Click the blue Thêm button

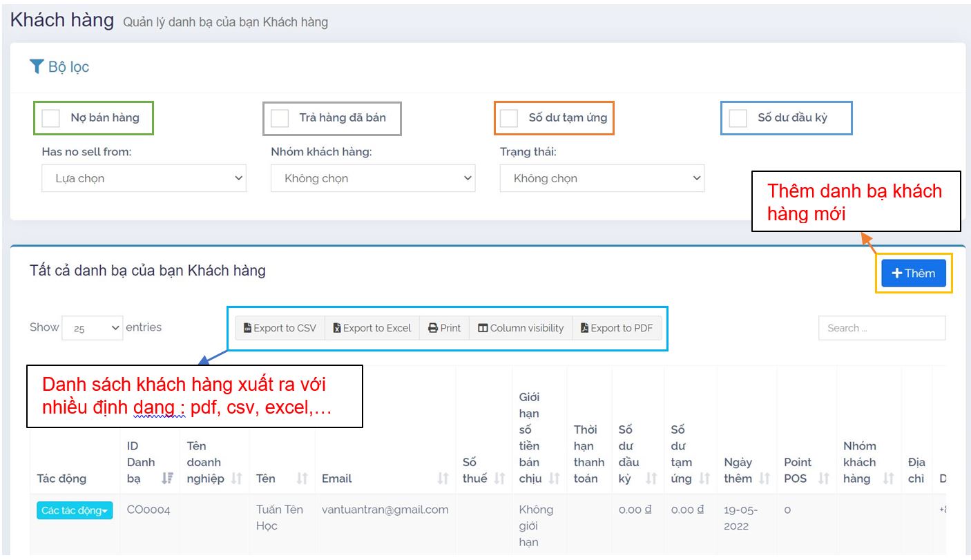pyautogui.click(x=913, y=273)
